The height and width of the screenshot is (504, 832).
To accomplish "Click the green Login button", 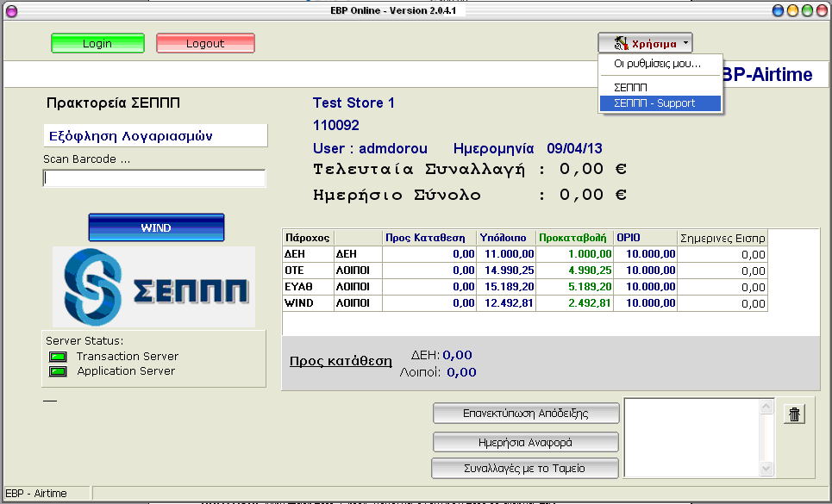I will (x=97, y=43).
